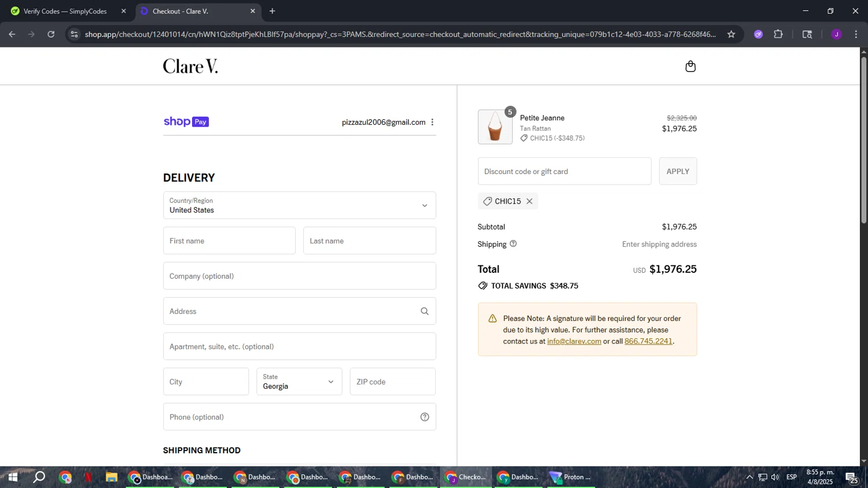
Task: Open Chrome's three-dot menu
Action: click(856, 34)
